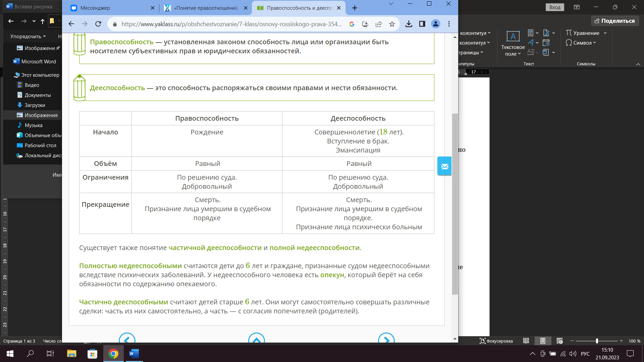Screen dimensions: 644x362
Task: Open Windows Start menu
Action: coord(10,354)
